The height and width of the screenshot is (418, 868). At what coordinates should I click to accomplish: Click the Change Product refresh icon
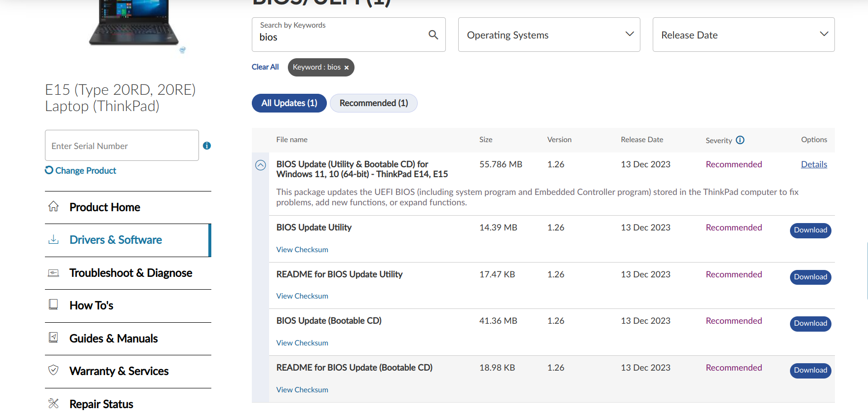pos(49,170)
